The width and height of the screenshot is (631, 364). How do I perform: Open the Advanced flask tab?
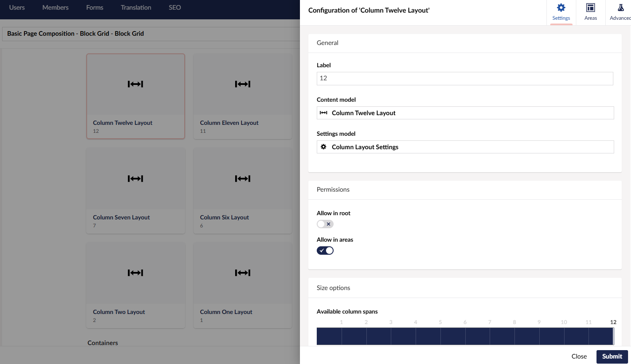tap(620, 13)
